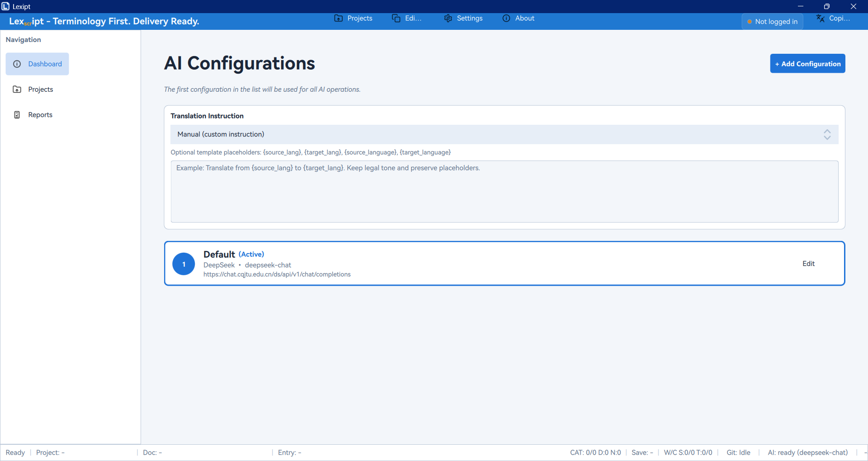
Task: Click the Not logged in status button
Action: point(772,22)
